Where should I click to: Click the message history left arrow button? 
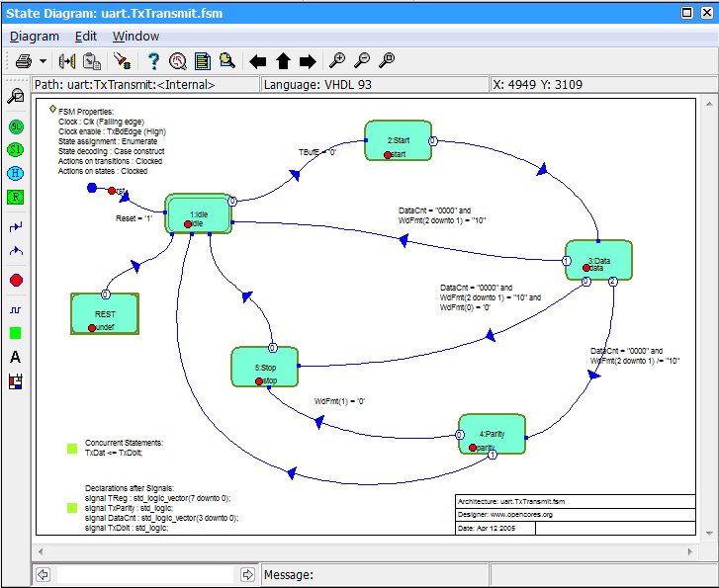[44, 574]
